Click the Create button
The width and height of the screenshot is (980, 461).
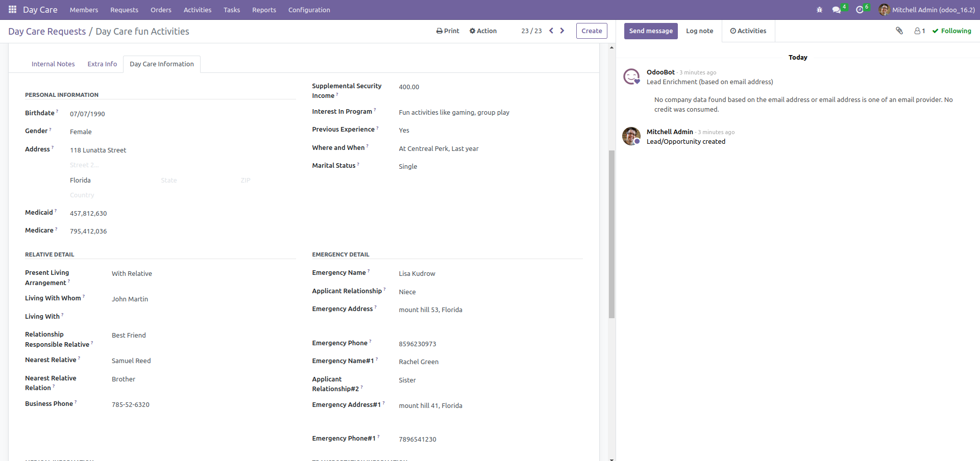pos(592,31)
